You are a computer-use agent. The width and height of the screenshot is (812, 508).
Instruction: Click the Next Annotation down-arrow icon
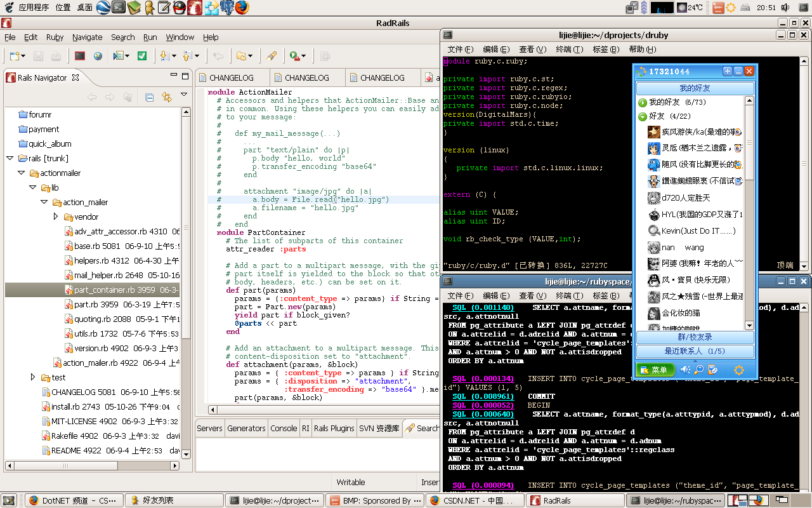pyautogui.click(x=164, y=56)
